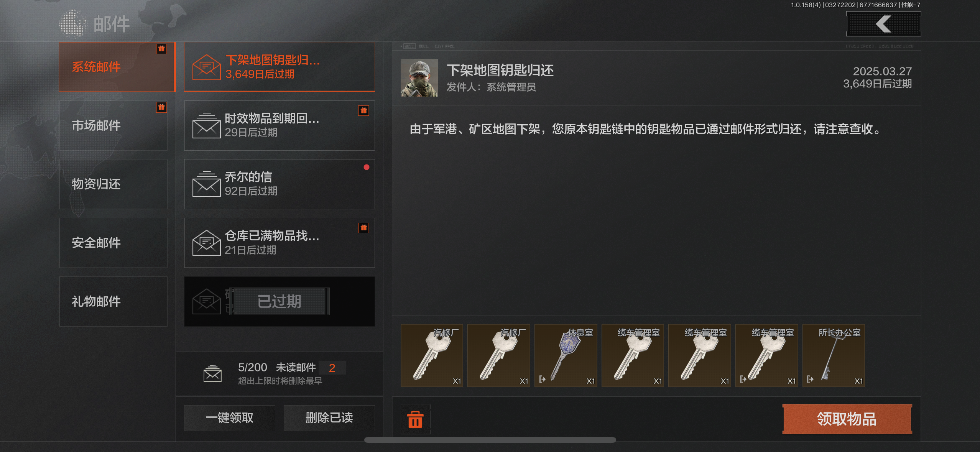The image size is (980, 452).
Task: Click the gift badge on 系统邮件 tab
Action: coord(161,49)
